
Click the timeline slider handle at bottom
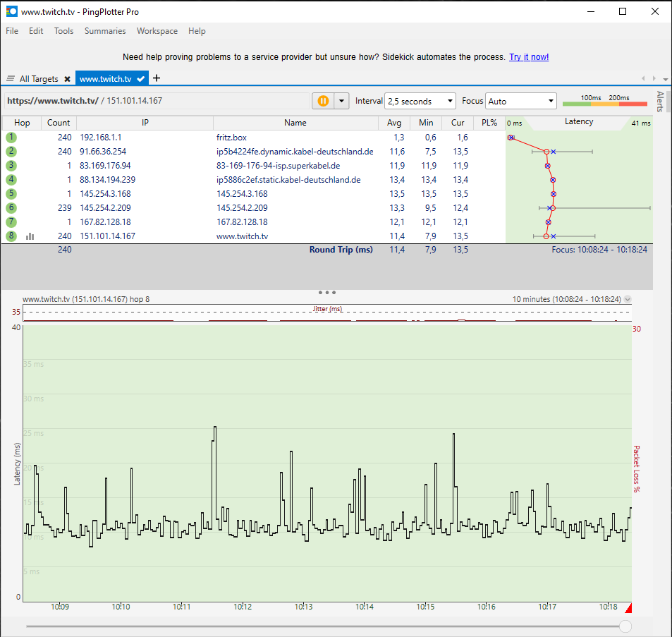tap(625, 626)
